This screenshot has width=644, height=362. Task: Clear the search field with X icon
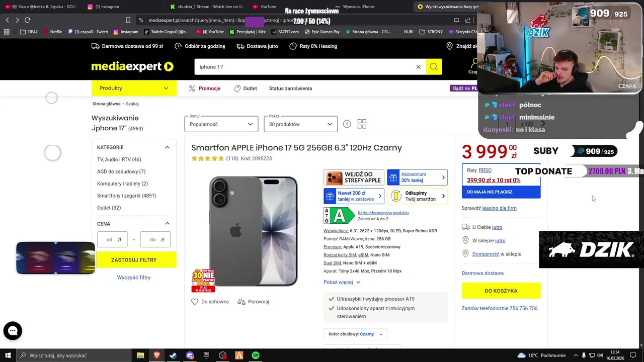[418, 67]
